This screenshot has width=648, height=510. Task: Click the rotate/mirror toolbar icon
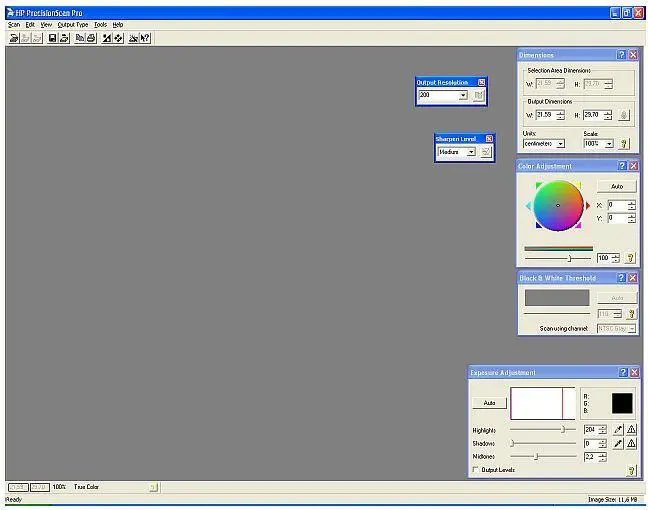(118, 38)
